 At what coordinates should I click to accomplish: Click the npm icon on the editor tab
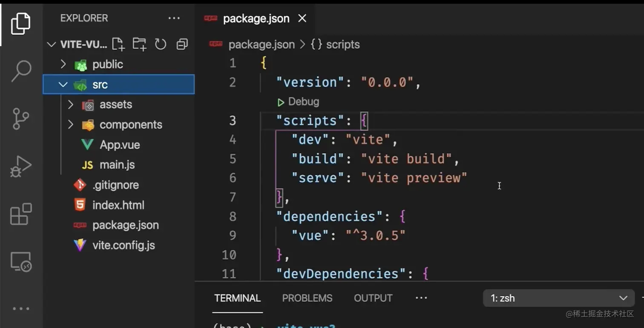click(x=211, y=18)
